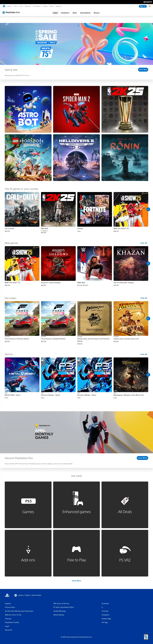The width and height of the screenshot is (153, 644).
Task: Click the Sign In button
Action: coord(143,6)
